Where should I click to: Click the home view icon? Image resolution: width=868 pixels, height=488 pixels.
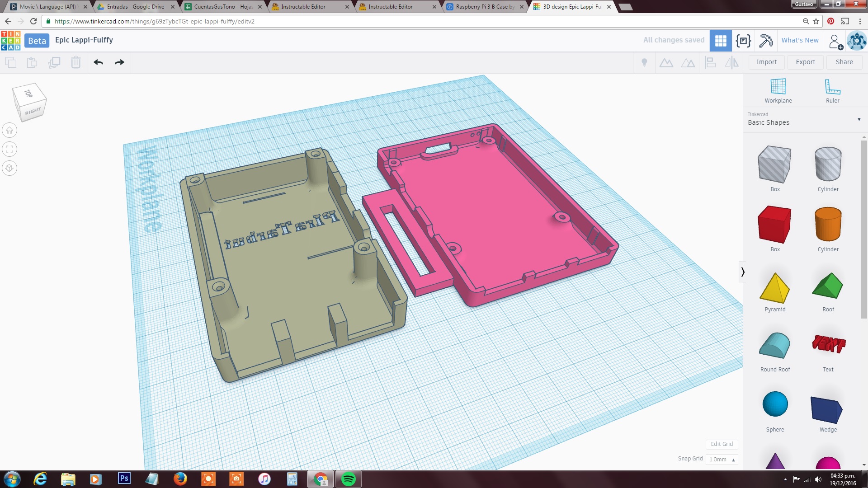9,131
